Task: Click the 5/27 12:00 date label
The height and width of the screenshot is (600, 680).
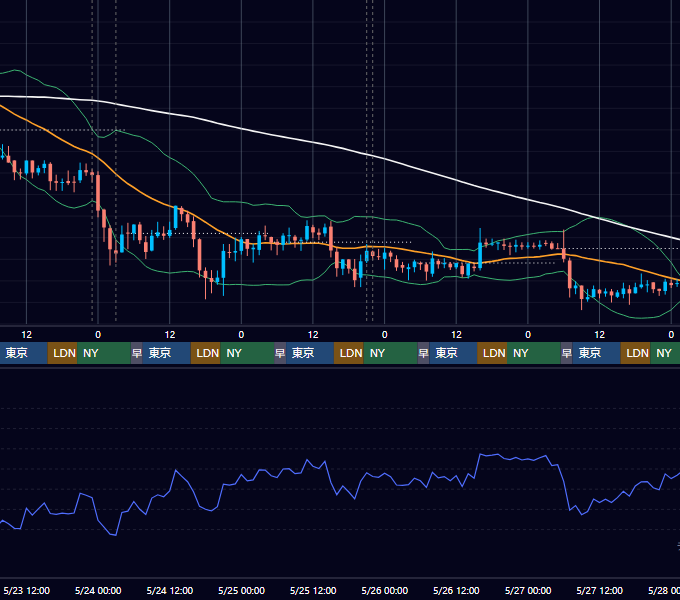Action: point(599,590)
